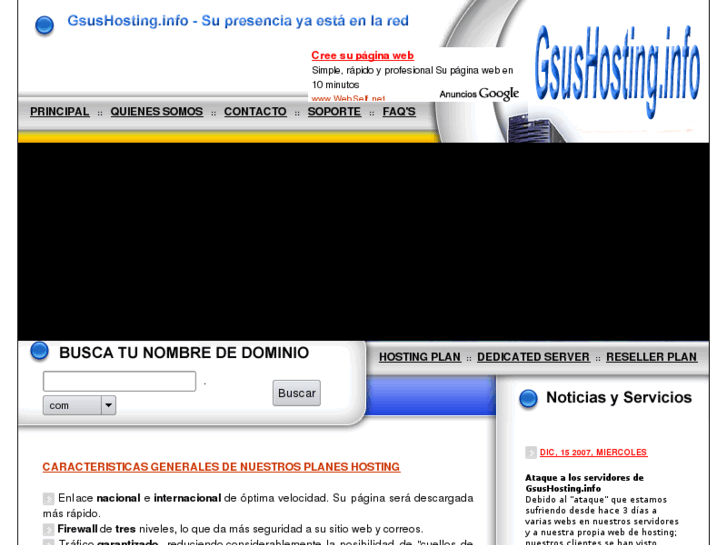Click the blue ball beside 'Noticias y Servicios'
Viewport: 727px width, 545px height.
pyautogui.click(x=528, y=398)
